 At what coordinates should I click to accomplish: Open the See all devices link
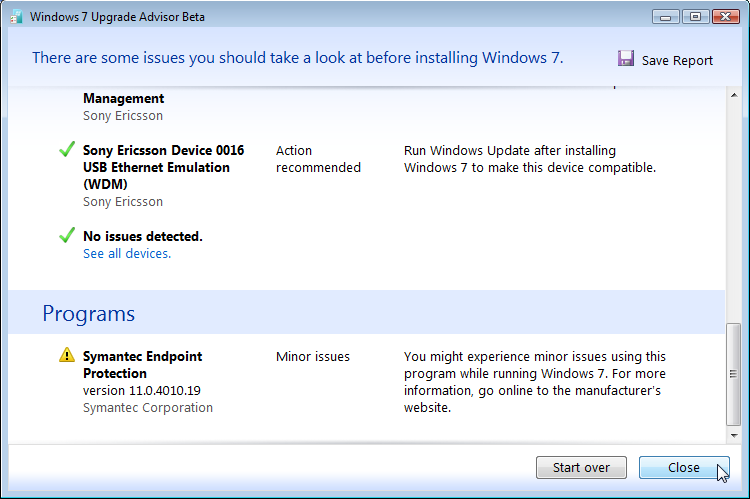(x=127, y=254)
